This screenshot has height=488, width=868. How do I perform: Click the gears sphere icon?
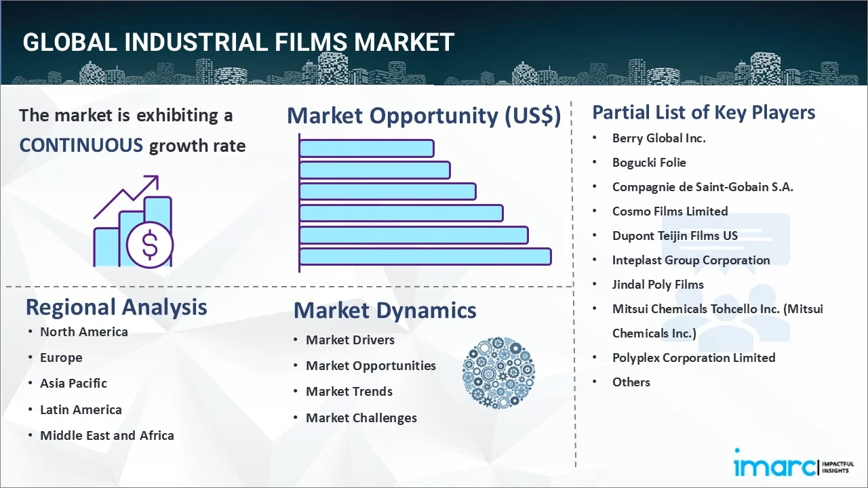tap(498, 373)
